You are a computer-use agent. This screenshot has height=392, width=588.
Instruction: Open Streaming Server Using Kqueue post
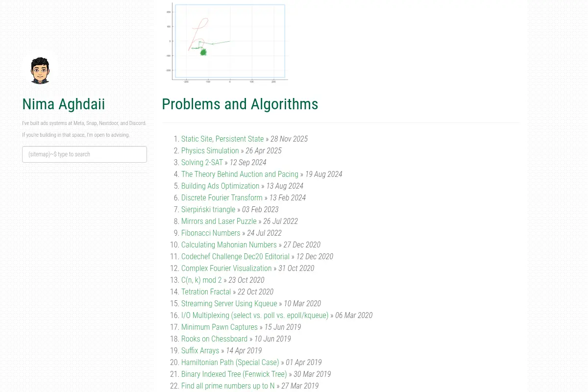tap(229, 304)
